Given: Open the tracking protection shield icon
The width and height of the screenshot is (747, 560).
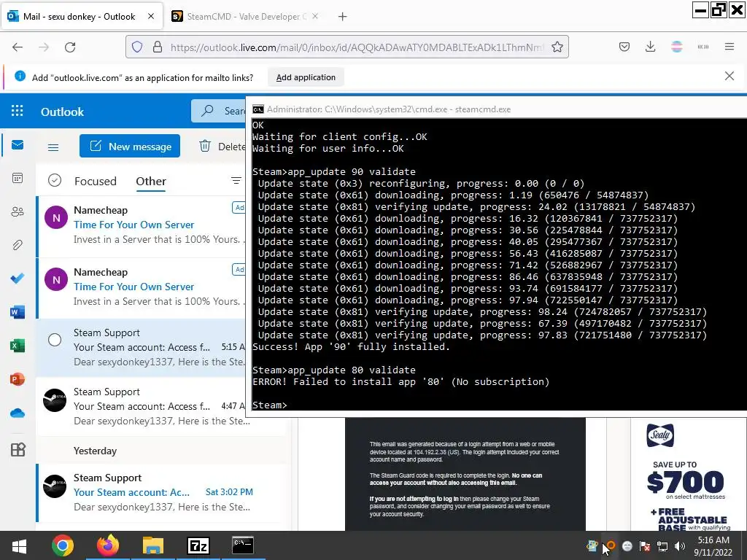Looking at the screenshot, I should (x=137, y=47).
